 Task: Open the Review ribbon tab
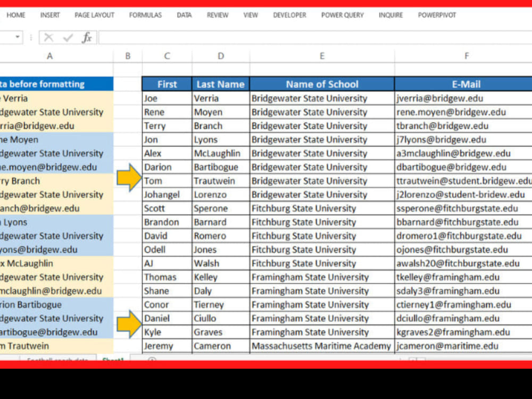pyautogui.click(x=218, y=15)
